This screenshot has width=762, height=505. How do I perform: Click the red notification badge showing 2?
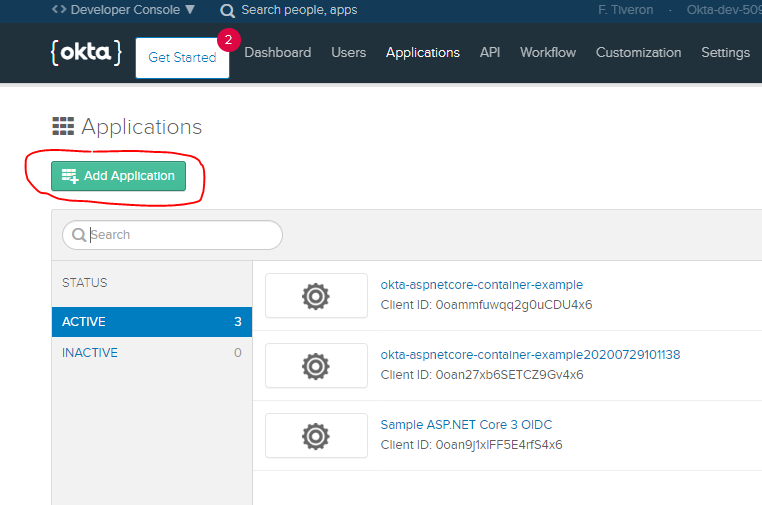click(229, 40)
